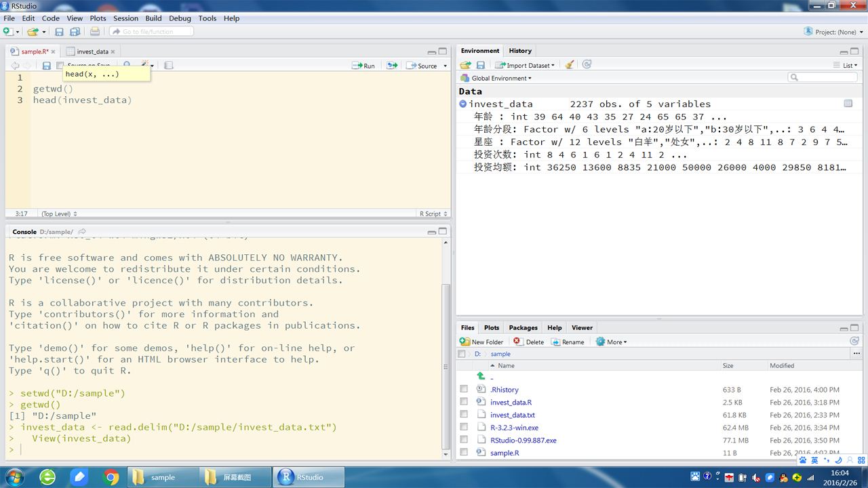
Task: Click the Go to file/function field
Action: (x=151, y=31)
